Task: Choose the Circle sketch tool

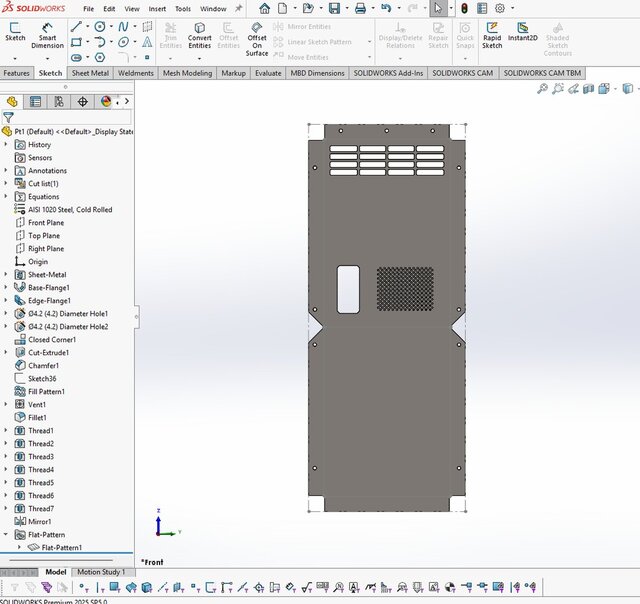Action: [100, 27]
